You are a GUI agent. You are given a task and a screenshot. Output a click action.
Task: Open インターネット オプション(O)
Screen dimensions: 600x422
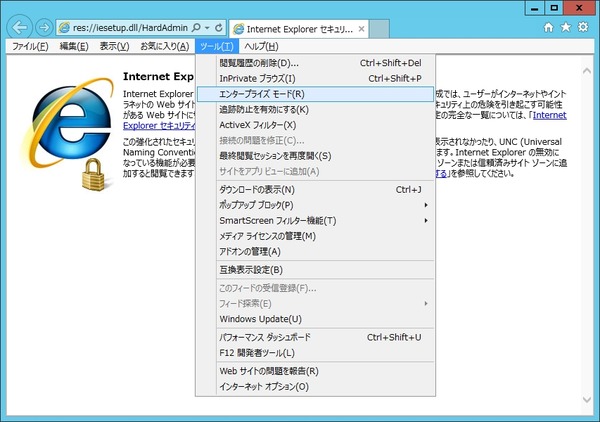tap(315, 387)
